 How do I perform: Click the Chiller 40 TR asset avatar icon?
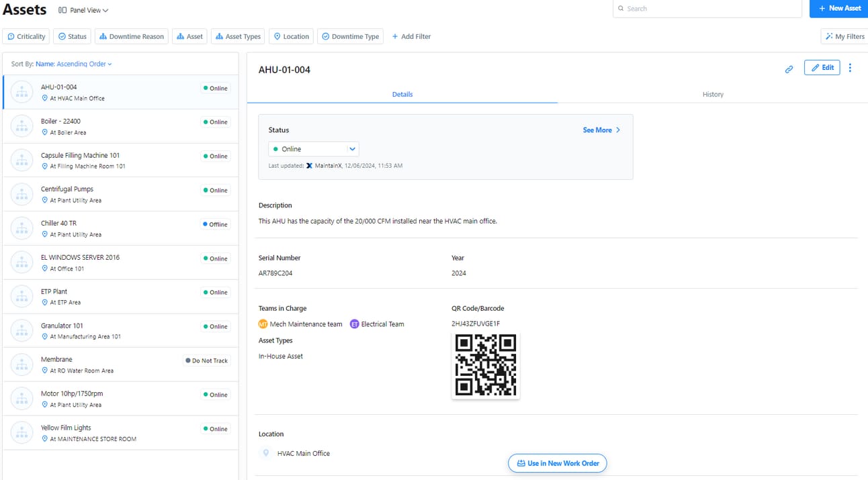pos(21,229)
